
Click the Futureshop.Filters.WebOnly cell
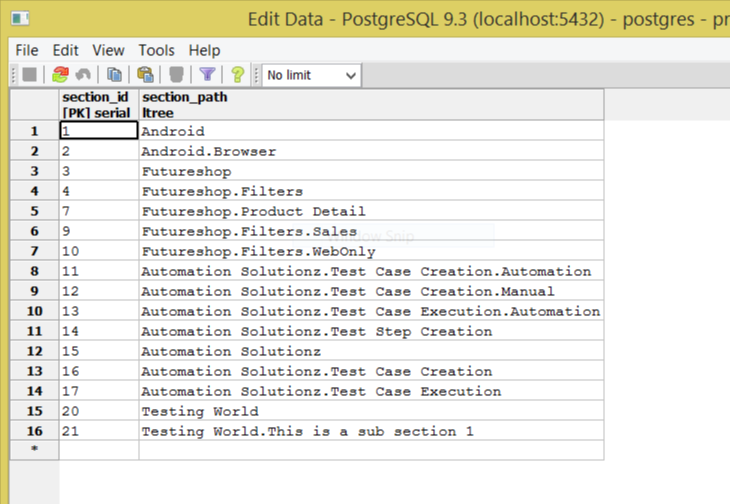pos(371,251)
